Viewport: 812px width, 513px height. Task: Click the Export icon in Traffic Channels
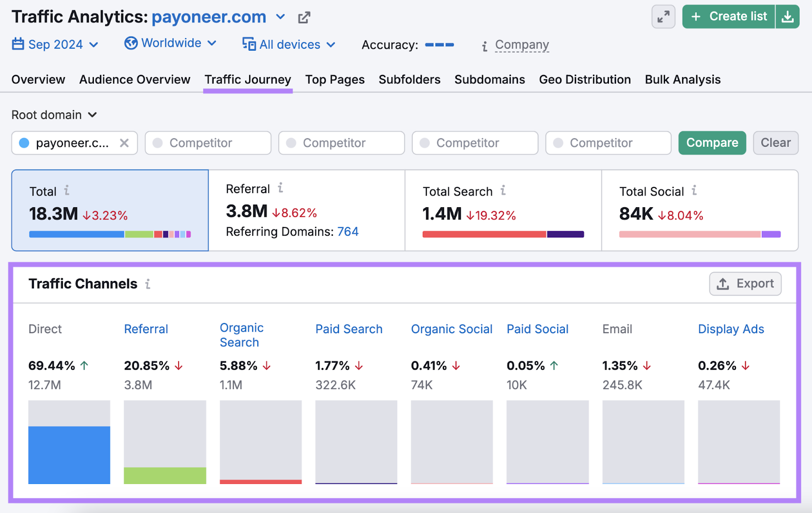[x=722, y=284]
